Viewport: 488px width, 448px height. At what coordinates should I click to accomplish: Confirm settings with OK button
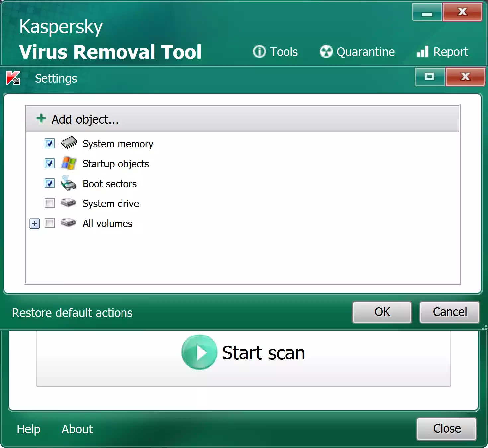[x=381, y=312]
